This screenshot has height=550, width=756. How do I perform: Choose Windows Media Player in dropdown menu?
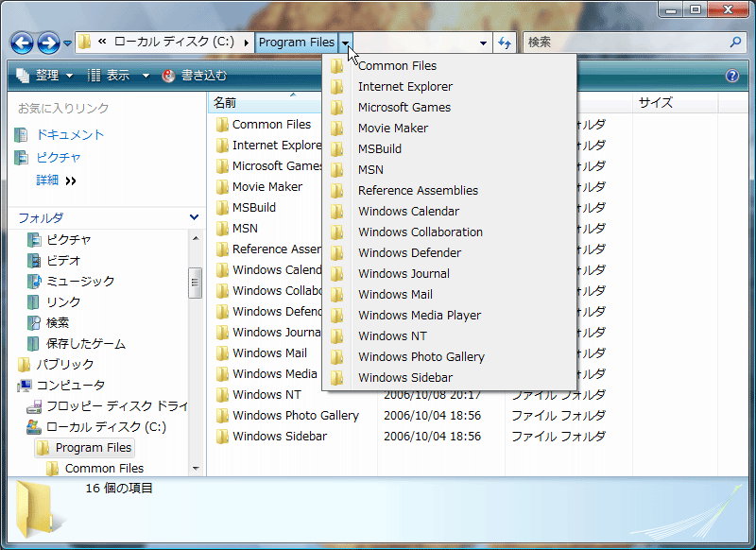450,315
